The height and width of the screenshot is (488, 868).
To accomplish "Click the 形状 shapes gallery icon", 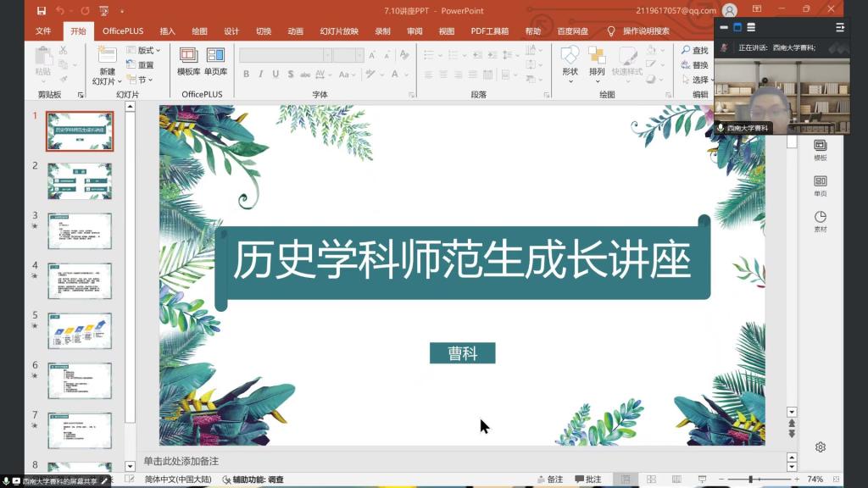I will pyautogui.click(x=570, y=61).
